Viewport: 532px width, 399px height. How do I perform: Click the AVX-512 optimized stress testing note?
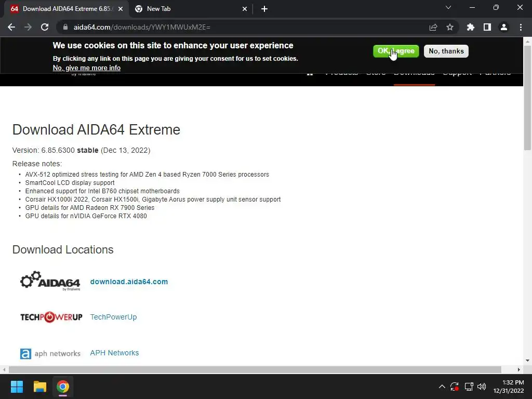147,175
